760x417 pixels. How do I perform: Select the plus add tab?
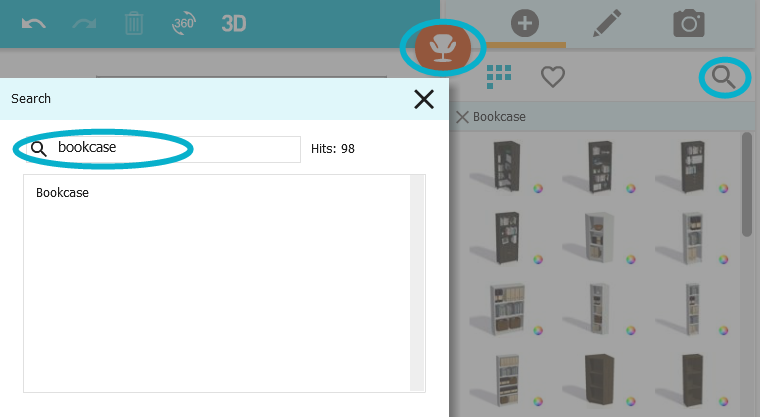click(x=525, y=23)
